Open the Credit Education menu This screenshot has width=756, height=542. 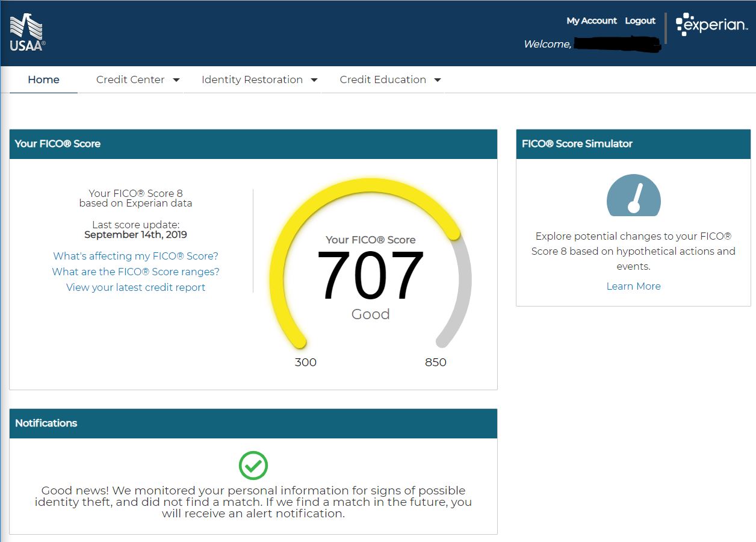click(x=383, y=79)
